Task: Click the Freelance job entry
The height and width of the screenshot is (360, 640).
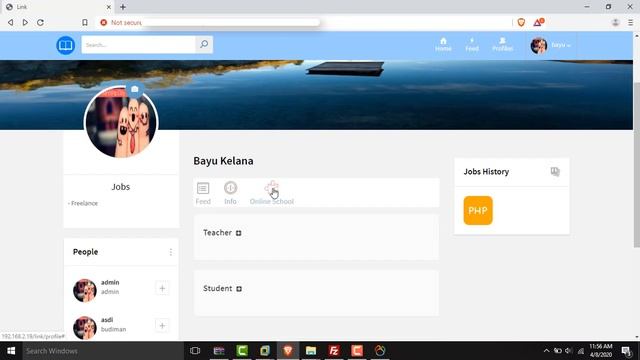Action: pyautogui.click(x=83, y=203)
